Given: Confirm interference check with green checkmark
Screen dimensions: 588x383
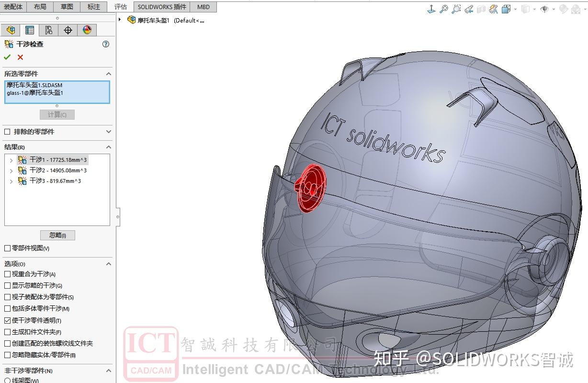Looking at the screenshot, I should point(7,57).
